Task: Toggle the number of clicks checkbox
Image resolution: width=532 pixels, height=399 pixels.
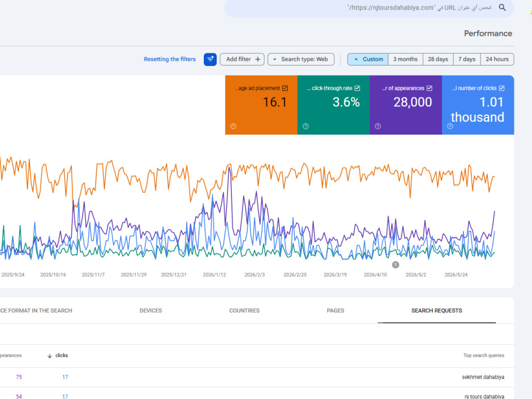Action: tap(502, 88)
